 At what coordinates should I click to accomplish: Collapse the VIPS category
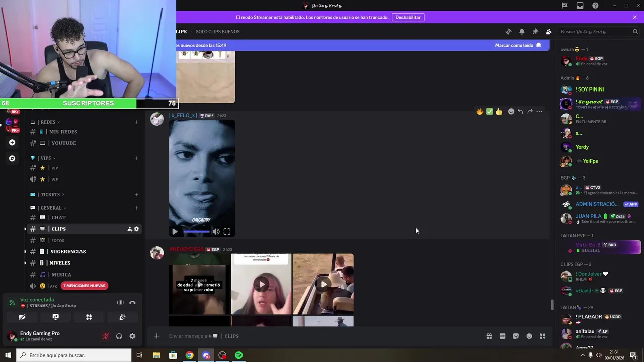click(x=47, y=158)
